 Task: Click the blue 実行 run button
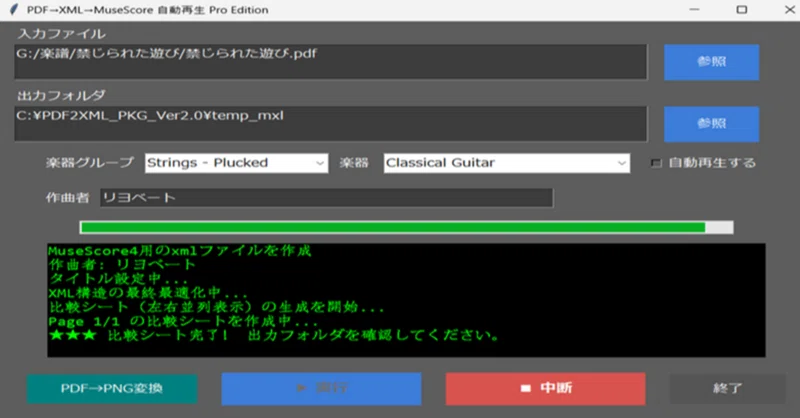click(321, 388)
